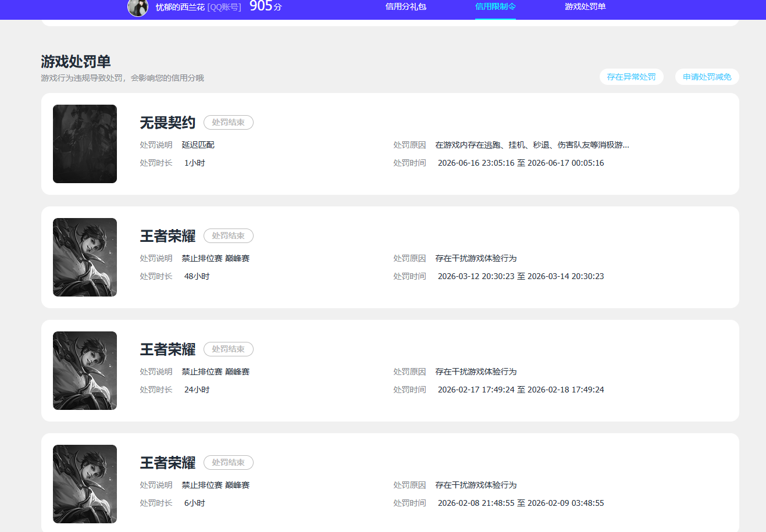This screenshot has height=532, width=766.
Task: Go to the 游戏处罚单 tab
Action: [x=585, y=6]
